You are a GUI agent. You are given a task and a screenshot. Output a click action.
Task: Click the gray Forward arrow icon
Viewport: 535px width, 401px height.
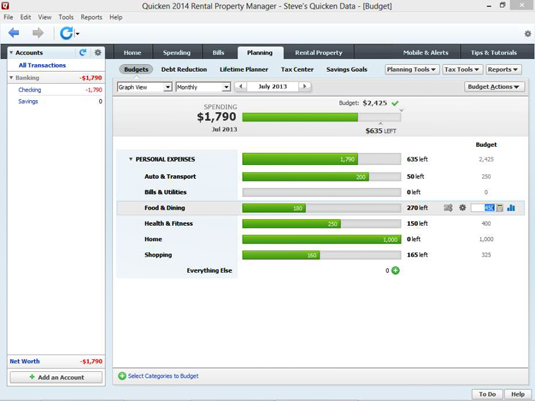(x=38, y=33)
